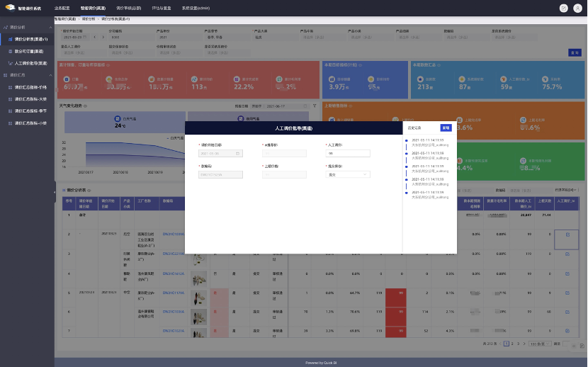Open the 产品大类 filter dropdown
The image size is (588, 367).
pos(275,37)
